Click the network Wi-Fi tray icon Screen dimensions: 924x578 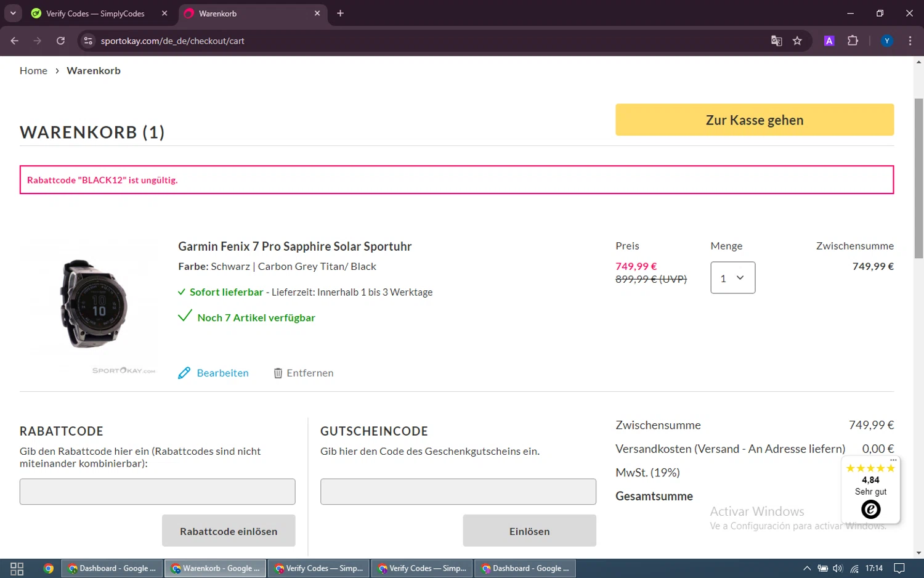[854, 568]
